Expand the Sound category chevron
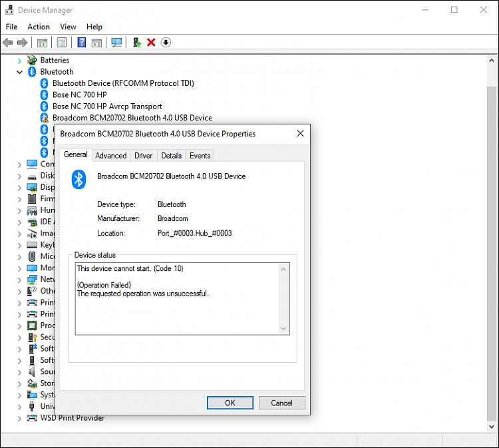 [x=19, y=372]
